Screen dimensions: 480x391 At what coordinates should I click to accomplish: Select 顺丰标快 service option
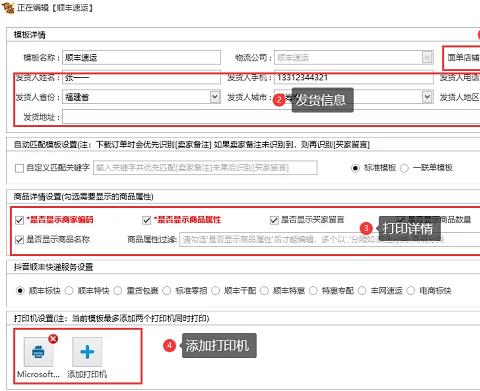click(20, 291)
